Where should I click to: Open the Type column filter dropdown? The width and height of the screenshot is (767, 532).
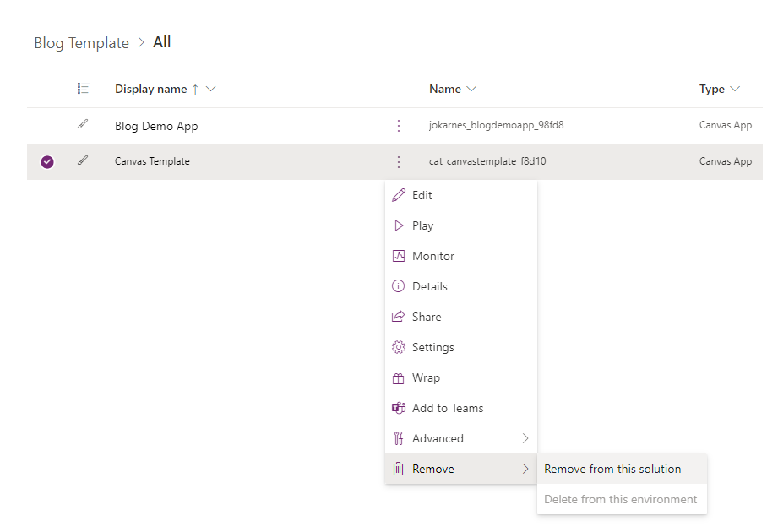pos(735,89)
